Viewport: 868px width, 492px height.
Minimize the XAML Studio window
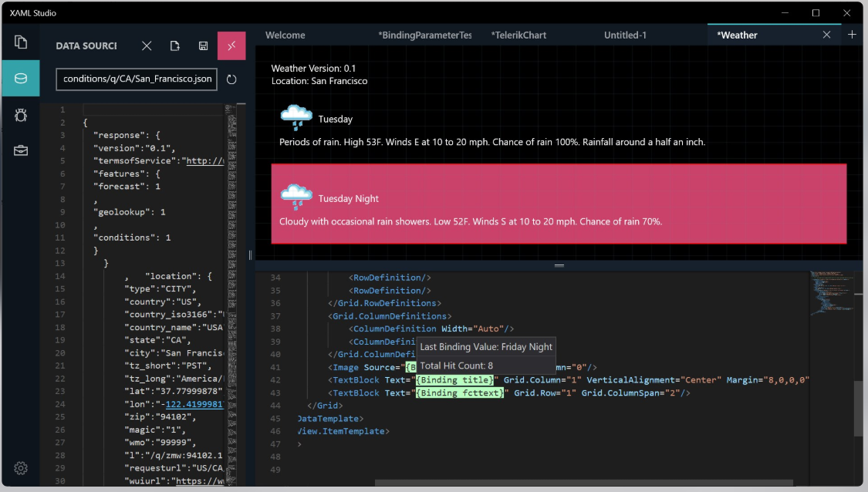pos(785,13)
